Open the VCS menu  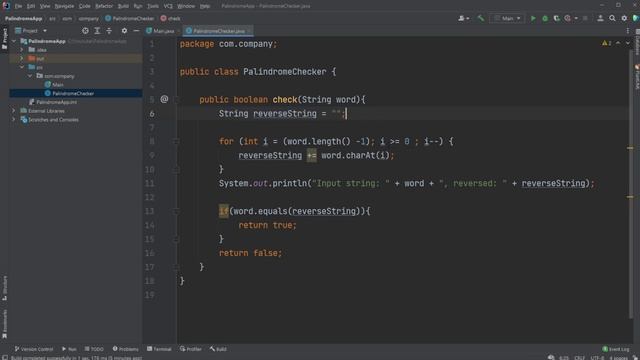168,6
